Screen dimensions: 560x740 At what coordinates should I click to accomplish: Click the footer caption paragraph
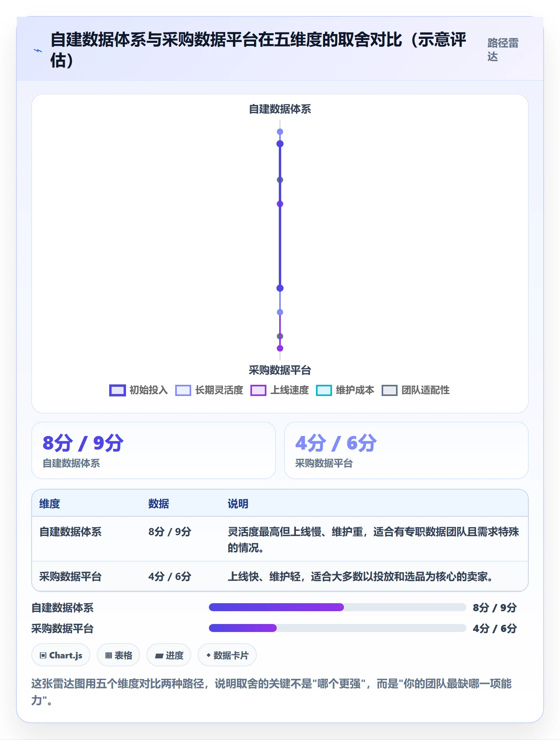pos(272,692)
